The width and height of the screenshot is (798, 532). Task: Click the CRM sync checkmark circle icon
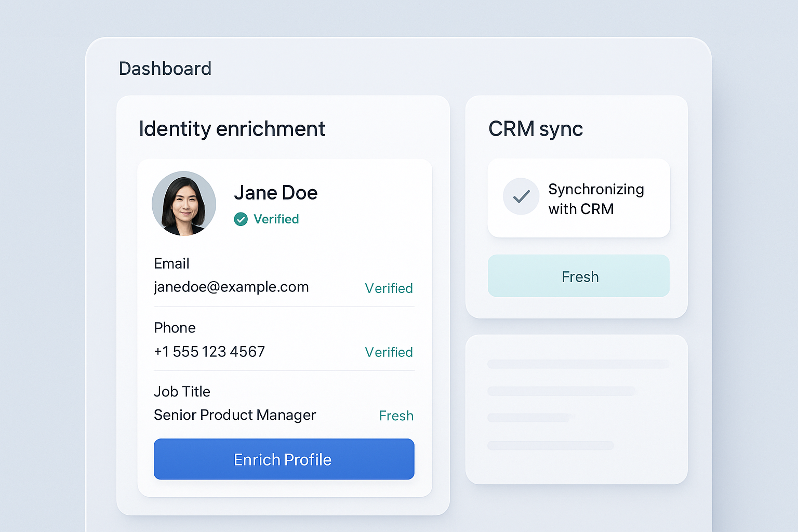point(521,196)
